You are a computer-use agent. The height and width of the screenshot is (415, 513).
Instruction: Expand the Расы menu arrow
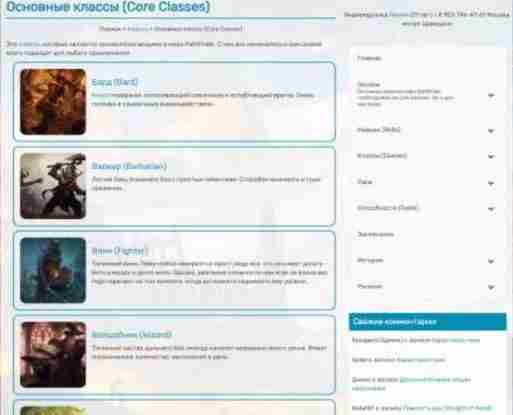491,183
